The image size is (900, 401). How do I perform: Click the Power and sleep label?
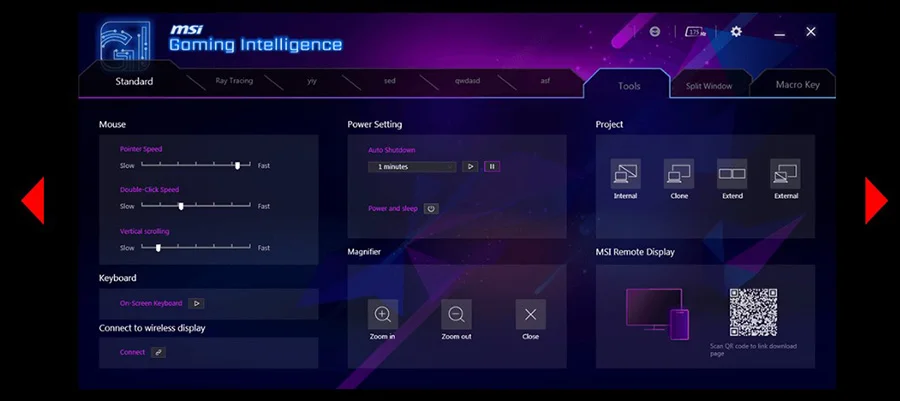pyautogui.click(x=393, y=209)
